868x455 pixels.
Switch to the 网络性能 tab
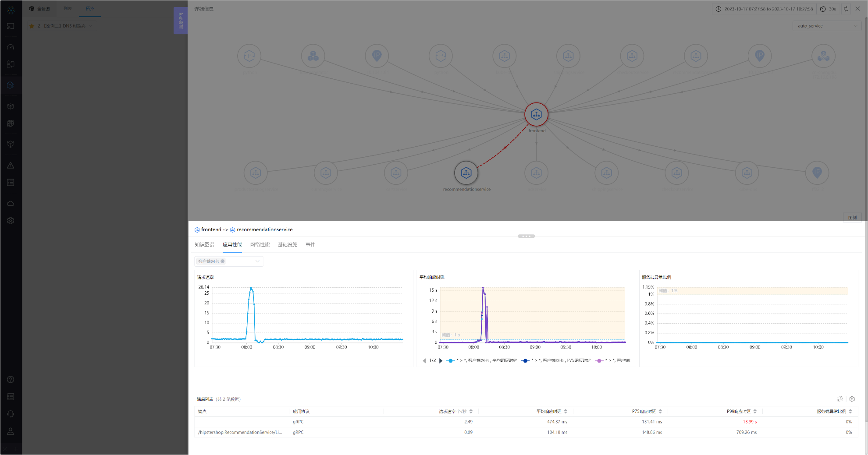click(x=260, y=245)
